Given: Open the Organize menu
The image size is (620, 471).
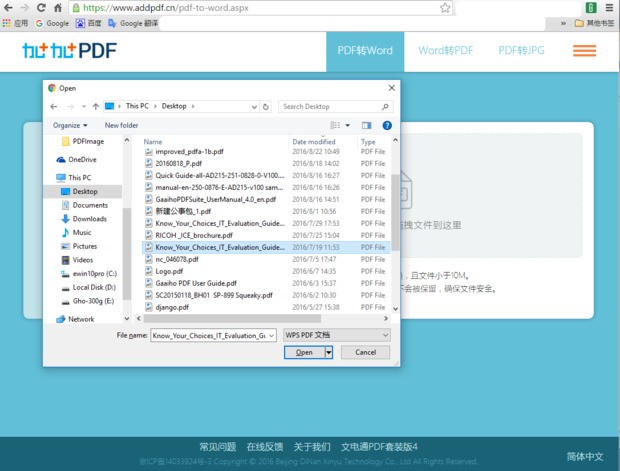Looking at the screenshot, I should point(70,125).
